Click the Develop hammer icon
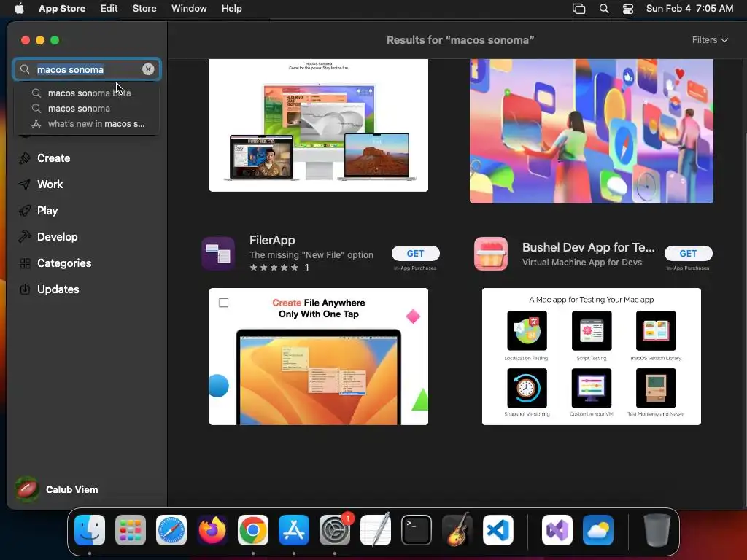The image size is (747, 560). (25, 237)
